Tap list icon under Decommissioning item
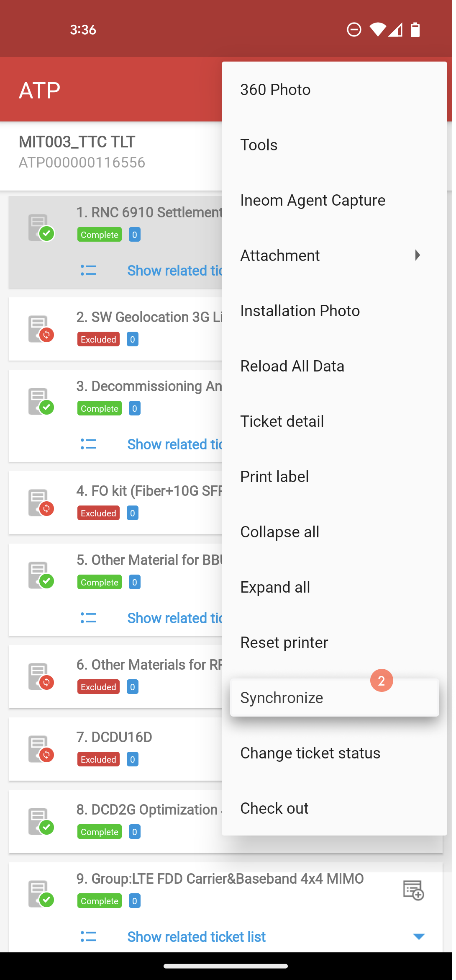Screen dimensions: 456x980 [x=88, y=444]
